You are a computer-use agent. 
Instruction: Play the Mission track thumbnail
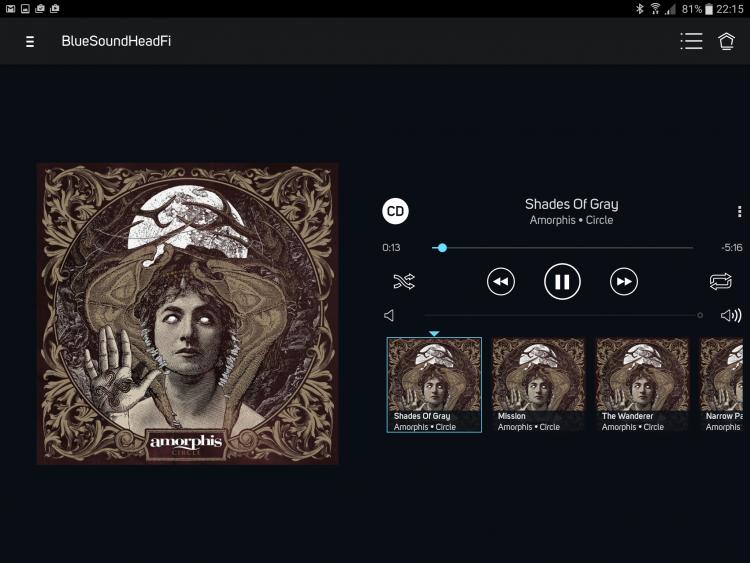pyautogui.click(x=539, y=385)
